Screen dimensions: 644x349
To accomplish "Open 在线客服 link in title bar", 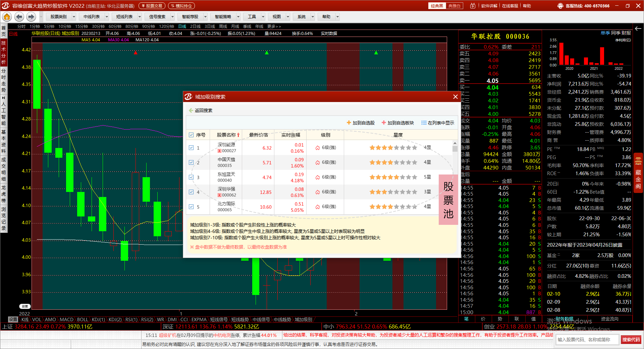I will click(510, 6).
